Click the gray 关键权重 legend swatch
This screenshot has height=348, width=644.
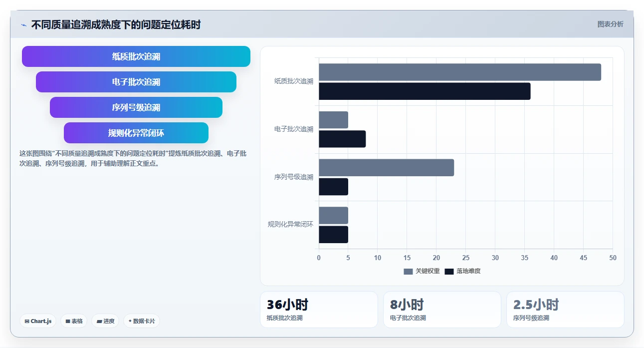point(408,271)
